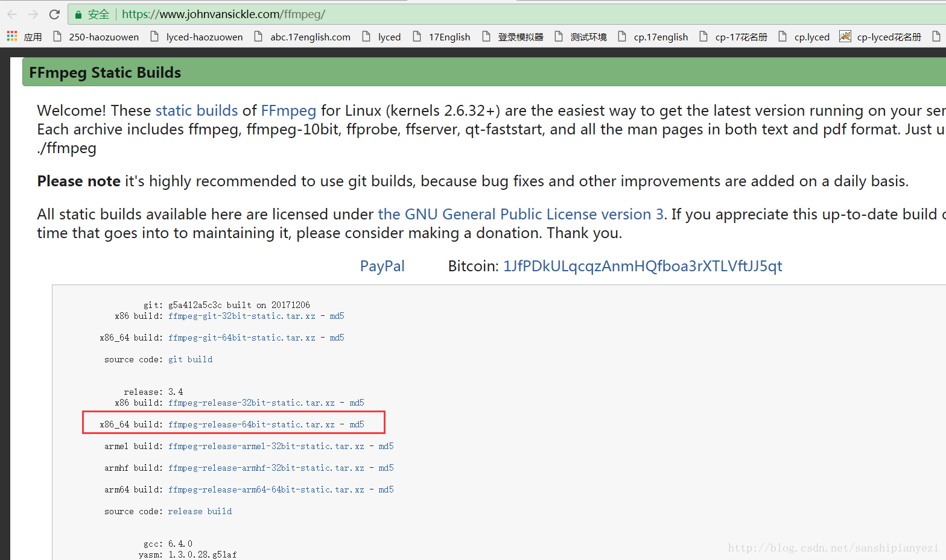Click the green secure lock icon
This screenshot has height=560, width=946.
[x=78, y=14]
